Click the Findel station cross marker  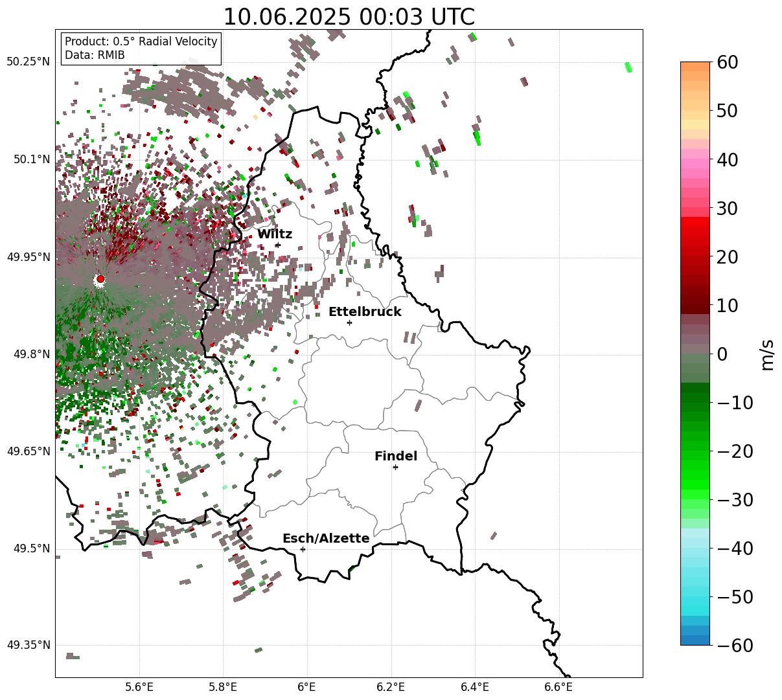coord(395,467)
